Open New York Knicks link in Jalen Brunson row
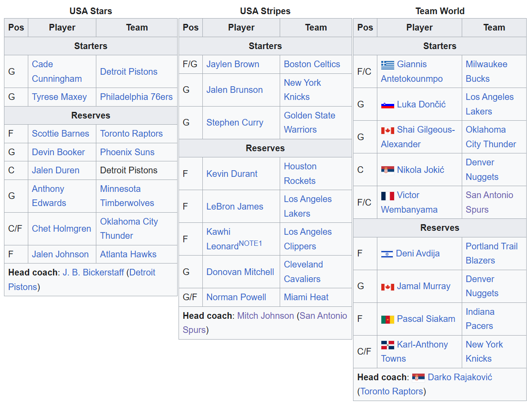This screenshot has width=532, height=405. point(303,90)
